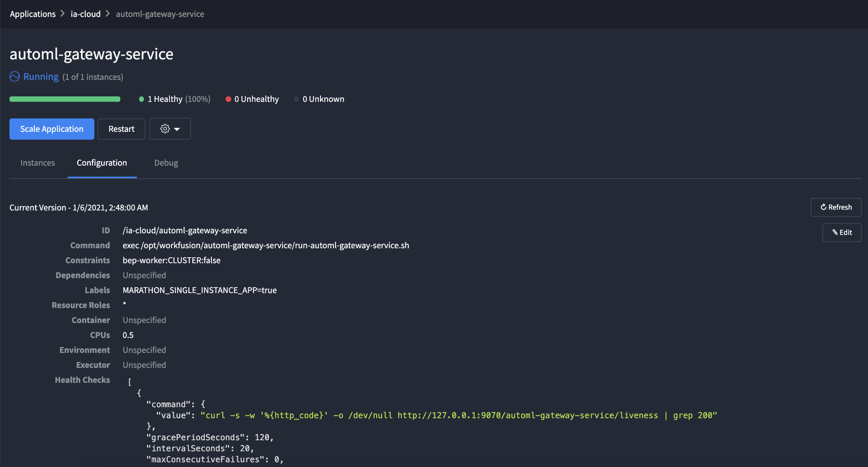Click the curl health check command string

459,415
